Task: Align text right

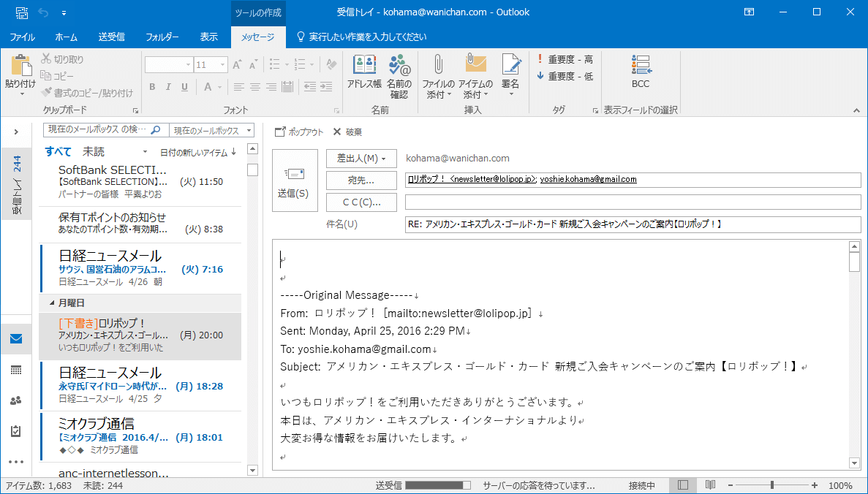Action: click(271, 87)
